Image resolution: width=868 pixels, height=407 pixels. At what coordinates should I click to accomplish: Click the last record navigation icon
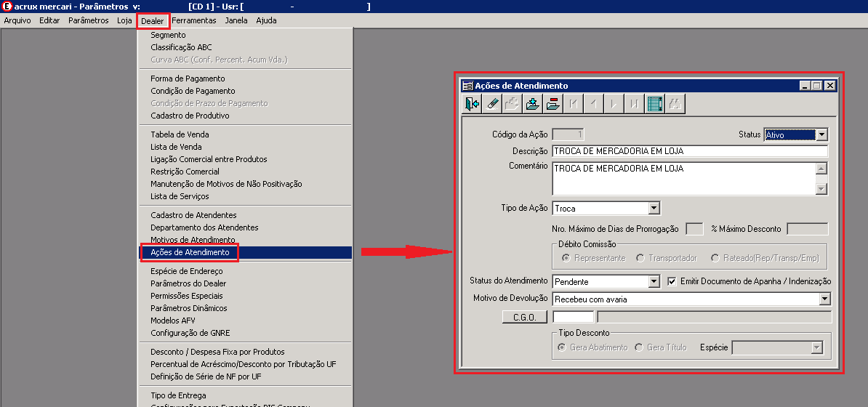pyautogui.click(x=633, y=103)
